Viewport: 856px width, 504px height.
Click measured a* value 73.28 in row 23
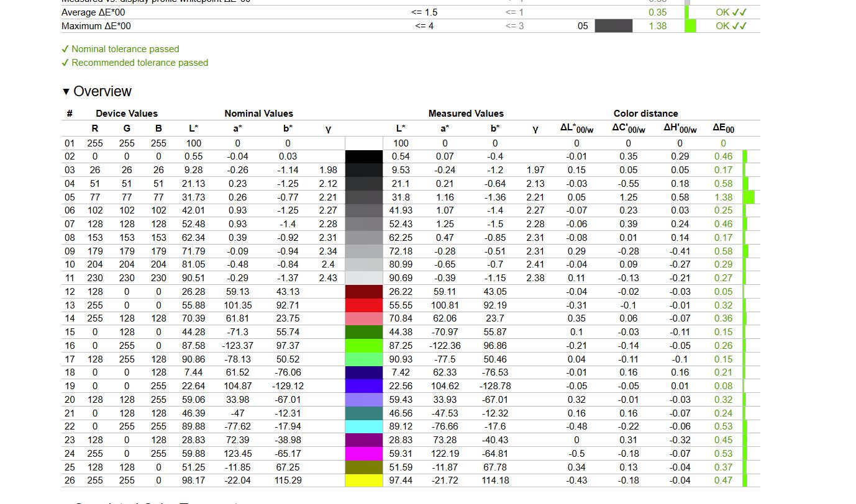(x=444, y=440)
